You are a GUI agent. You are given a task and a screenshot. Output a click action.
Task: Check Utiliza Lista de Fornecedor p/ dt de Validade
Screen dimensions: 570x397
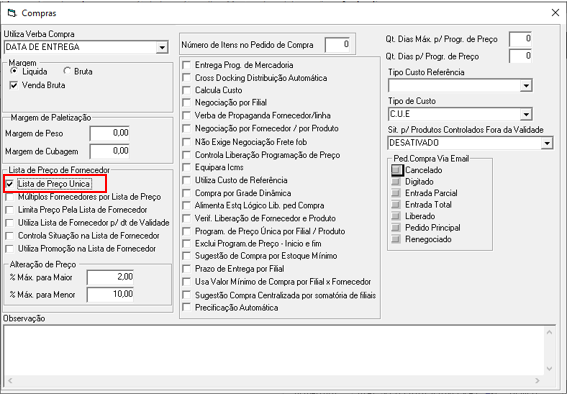[10, 223]
